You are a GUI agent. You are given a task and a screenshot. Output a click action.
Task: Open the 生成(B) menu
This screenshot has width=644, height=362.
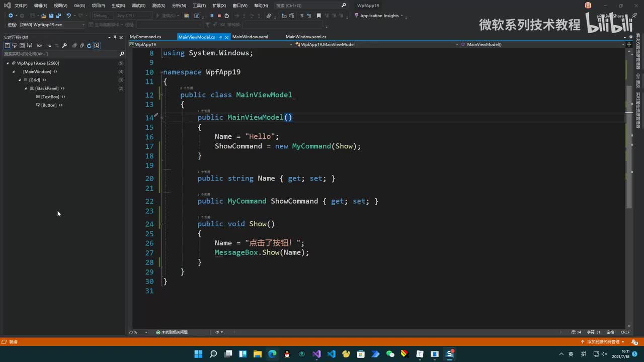tap(118, 6)
